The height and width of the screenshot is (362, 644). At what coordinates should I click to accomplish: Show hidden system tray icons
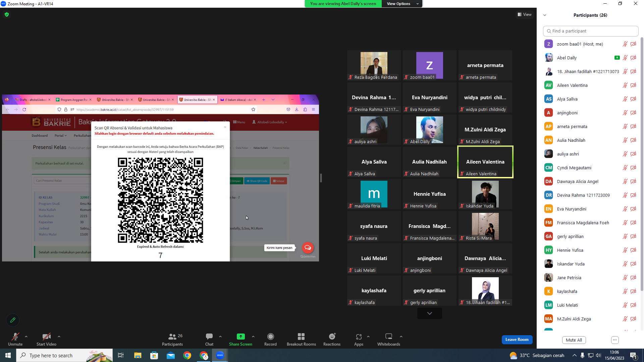click(x=575, y=355)
